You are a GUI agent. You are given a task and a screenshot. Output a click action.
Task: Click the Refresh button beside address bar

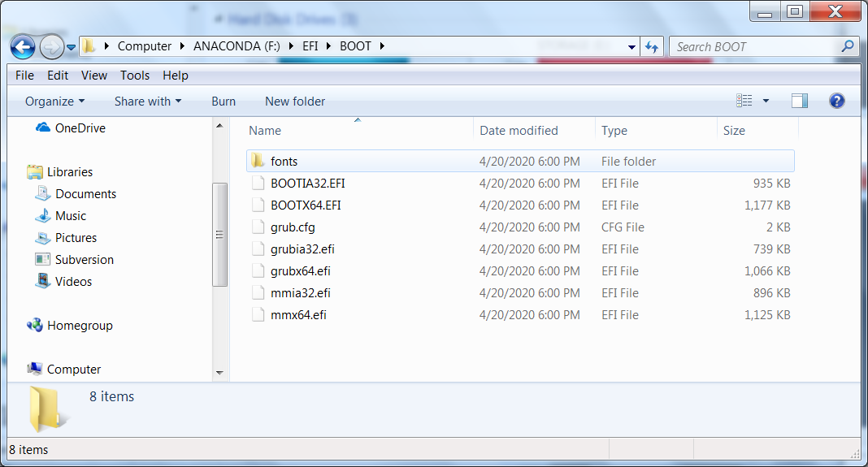click(651, 47)
